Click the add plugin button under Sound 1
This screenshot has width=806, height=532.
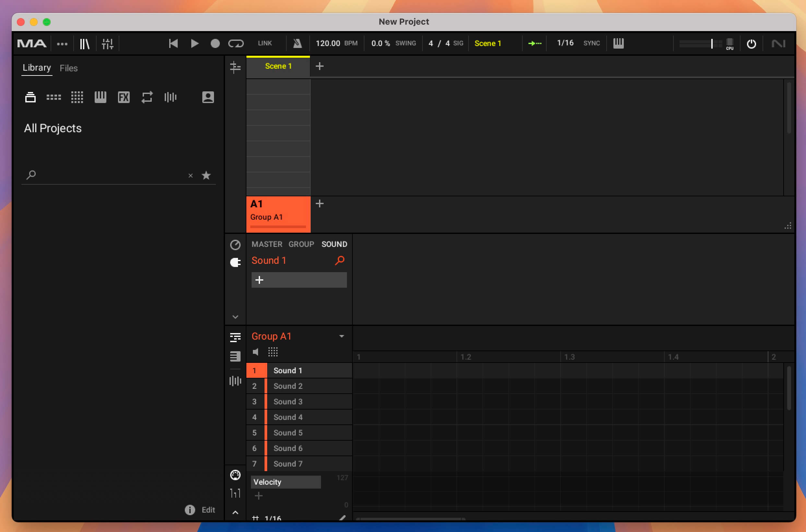260,280
